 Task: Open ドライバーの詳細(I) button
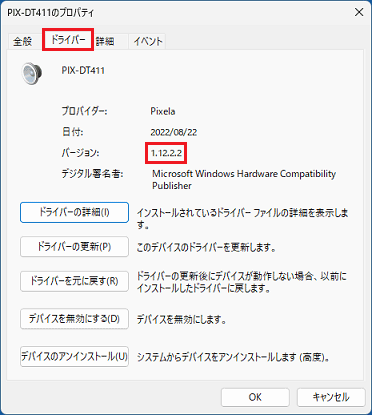point(74,212)
